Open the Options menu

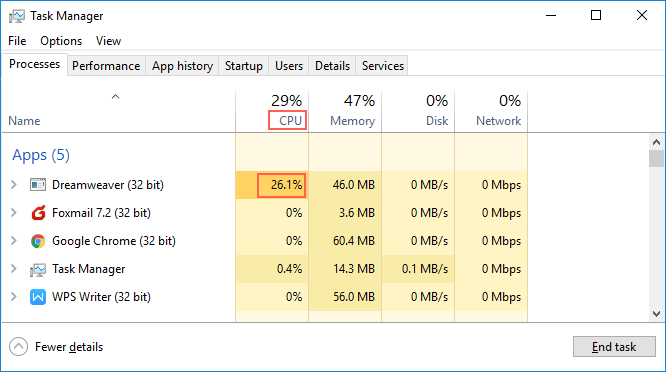tap(61, 41)
